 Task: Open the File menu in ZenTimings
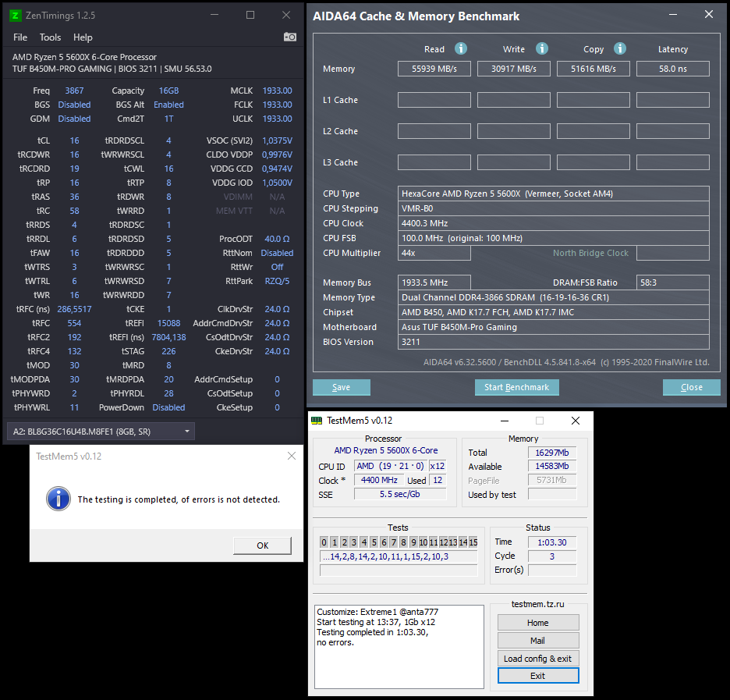[x=20, y=37]
